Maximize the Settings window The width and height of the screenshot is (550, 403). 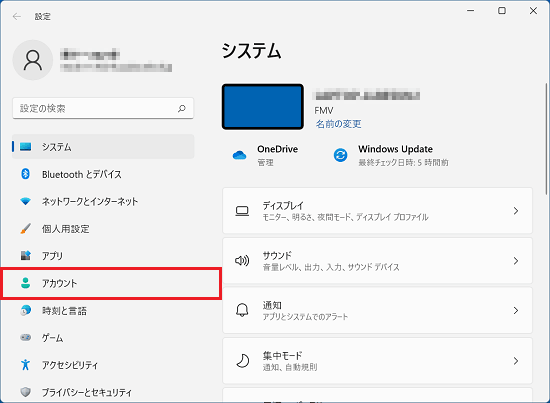[x=502, y=11]
